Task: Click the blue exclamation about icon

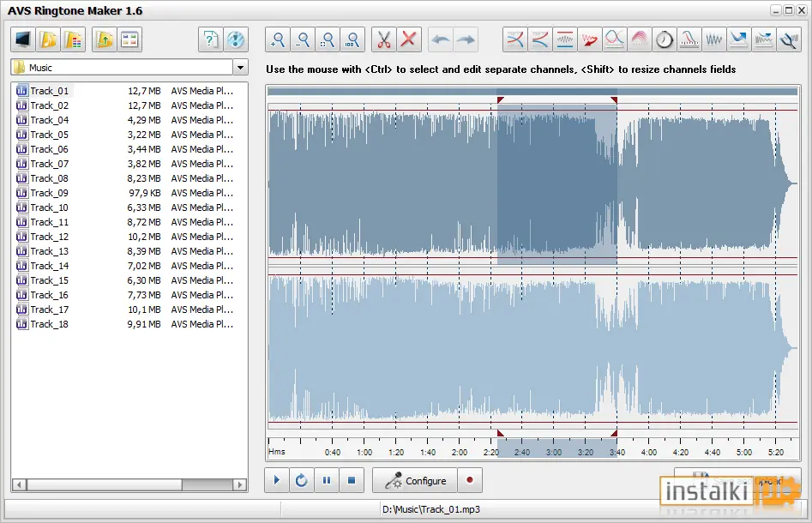Action: pos(236,40)
